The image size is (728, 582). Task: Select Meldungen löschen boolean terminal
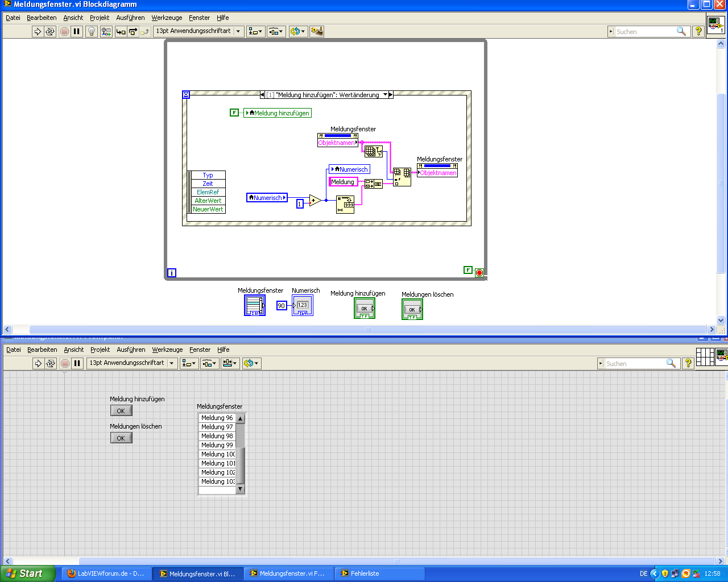tap(412, 310)
